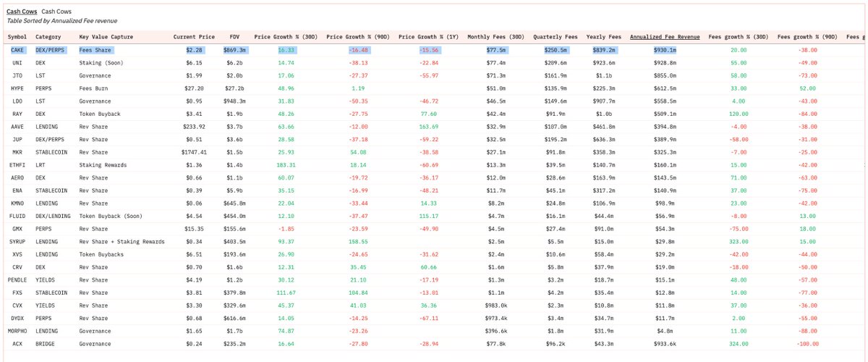Select the AERO symbol cell
This screenshot has width=868, height=362.
pos(18,177)
